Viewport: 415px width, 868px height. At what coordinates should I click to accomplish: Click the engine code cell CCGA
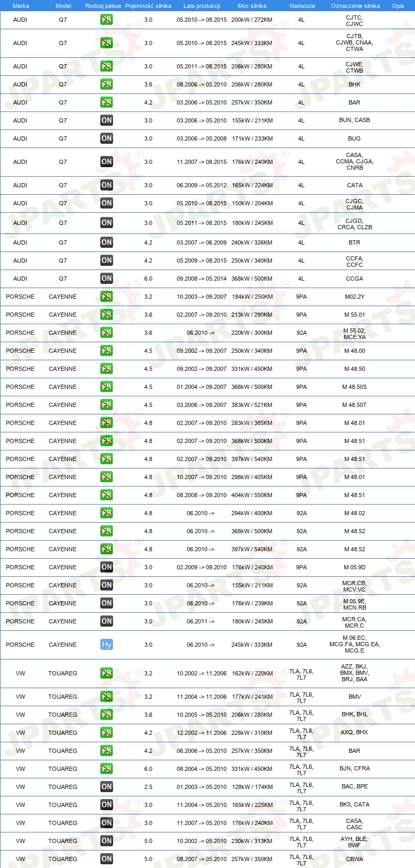pos(355,279)
